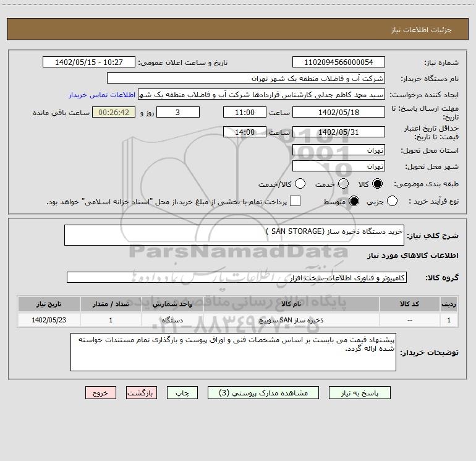Open مشاهده مدارک پیوستی (3) button
Screen dimensions: 476x461
coord(263,393)
